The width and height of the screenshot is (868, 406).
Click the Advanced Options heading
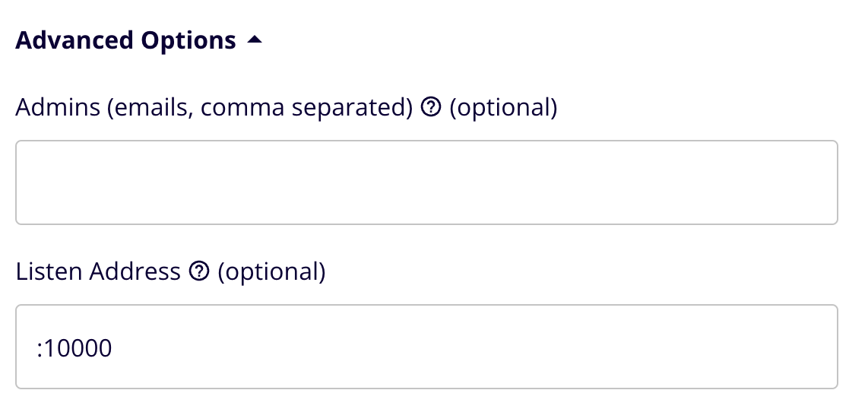pyautogui.click(x=125, y=40)
